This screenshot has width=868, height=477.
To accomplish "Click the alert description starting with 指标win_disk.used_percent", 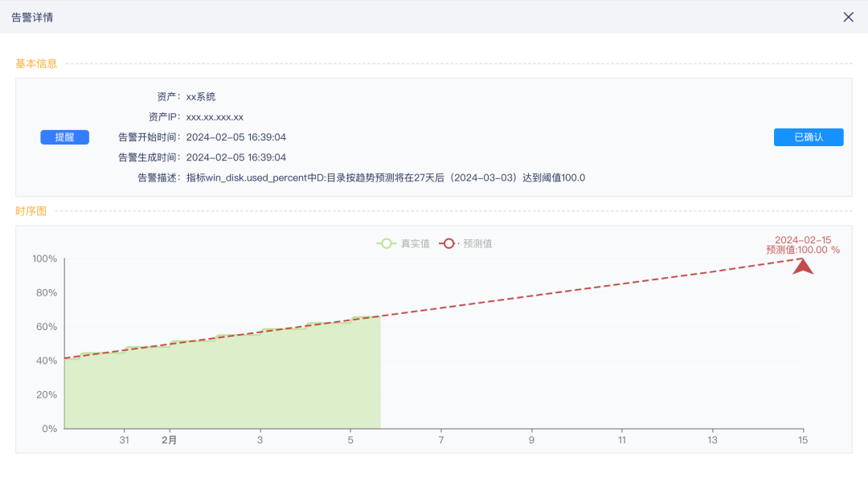I will click(385, 177).
